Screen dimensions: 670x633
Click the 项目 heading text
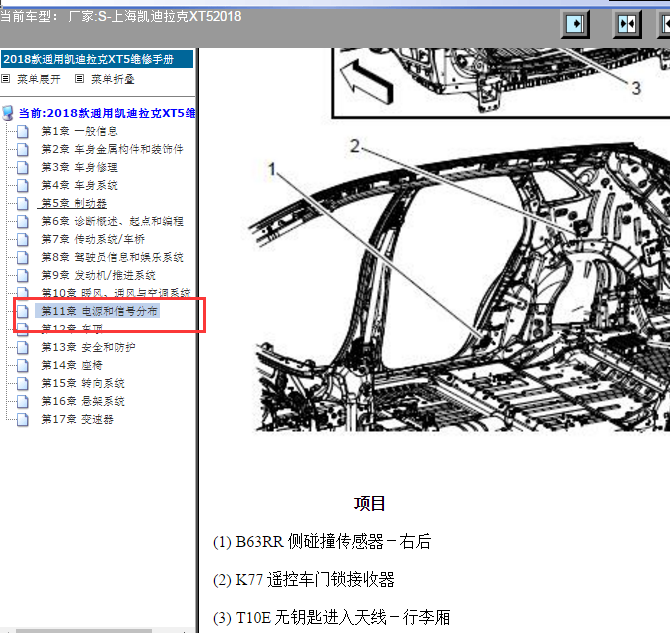pos(370,503)
